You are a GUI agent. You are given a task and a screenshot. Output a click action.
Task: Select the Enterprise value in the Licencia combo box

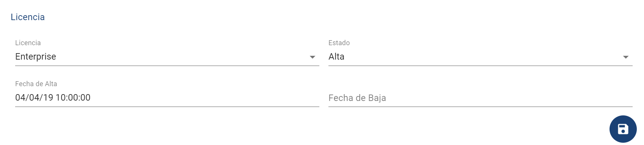coord(36,57)
